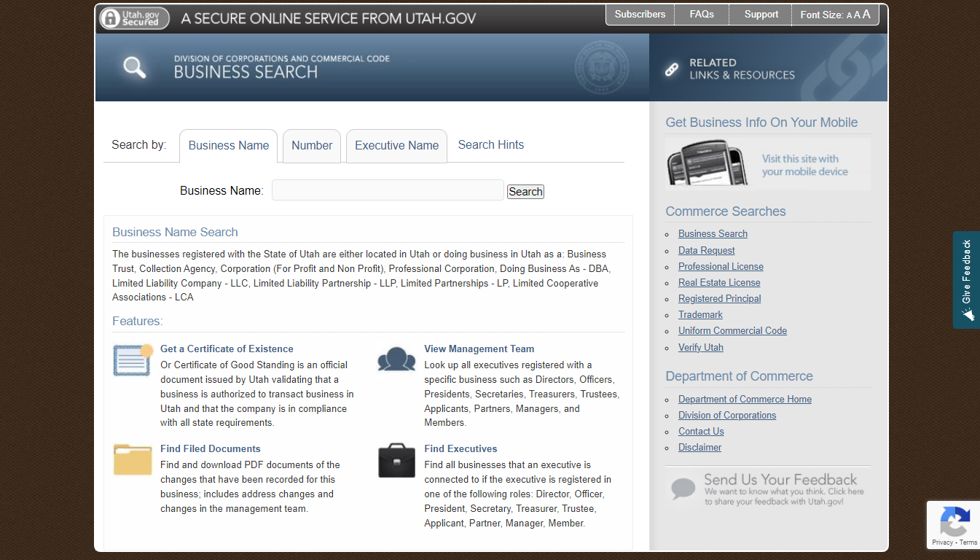Switch to the Number search tab
This screenshot has width=980, height=560.
(x=312, y=146)
